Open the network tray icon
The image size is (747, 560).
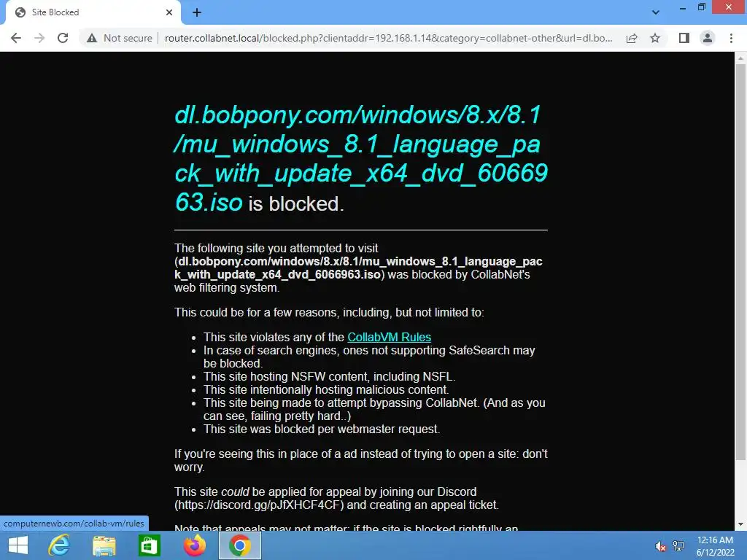pyautogui.click(x=678, y=546)
